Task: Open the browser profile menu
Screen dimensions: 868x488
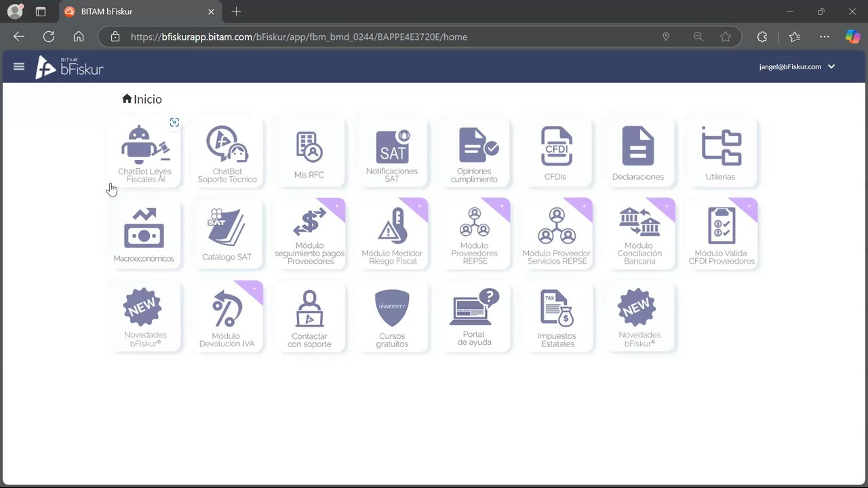Action: [x=15, y=12]
